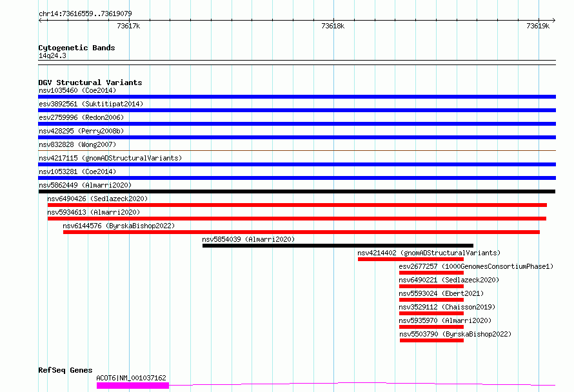Click the thin brown line under nsv832828
This screenshot has height=392, width=574.
[x=297, y=150]
